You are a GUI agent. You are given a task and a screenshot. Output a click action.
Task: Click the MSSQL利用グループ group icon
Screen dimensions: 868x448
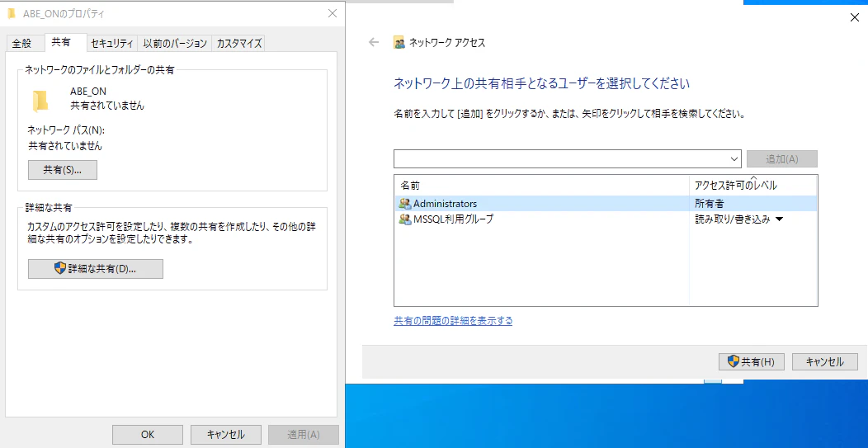[404, 219]
